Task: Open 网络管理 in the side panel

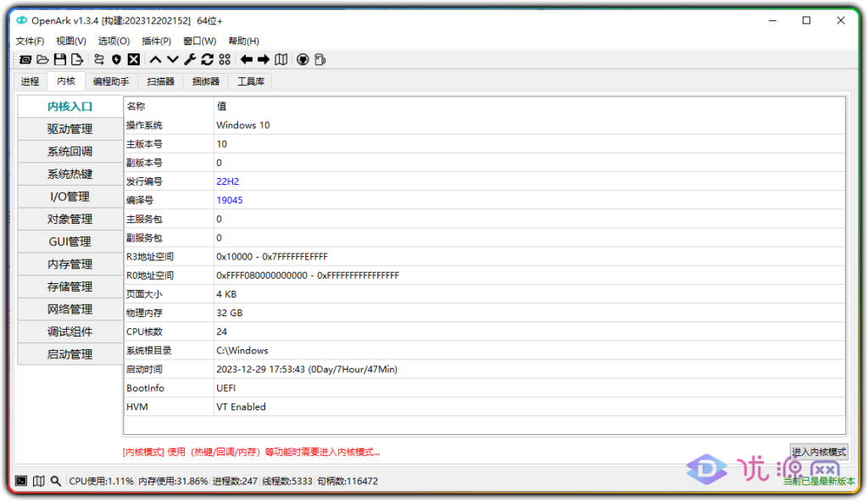Action: [70, 309]
